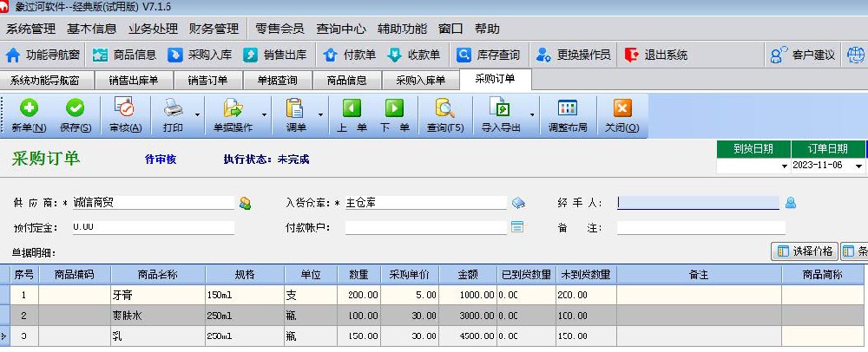
Task: Open warehouse picker icon beside 主仓库
Action: 518,204
